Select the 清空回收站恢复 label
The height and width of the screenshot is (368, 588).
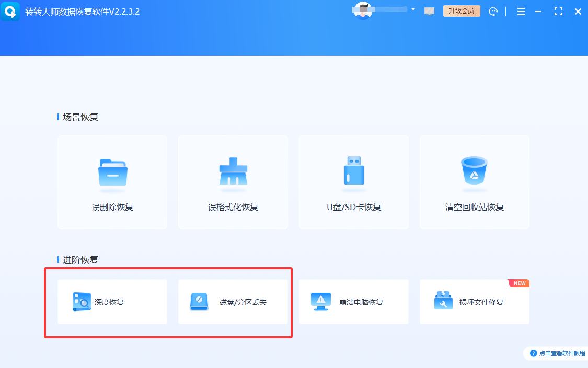click(475, 207)
